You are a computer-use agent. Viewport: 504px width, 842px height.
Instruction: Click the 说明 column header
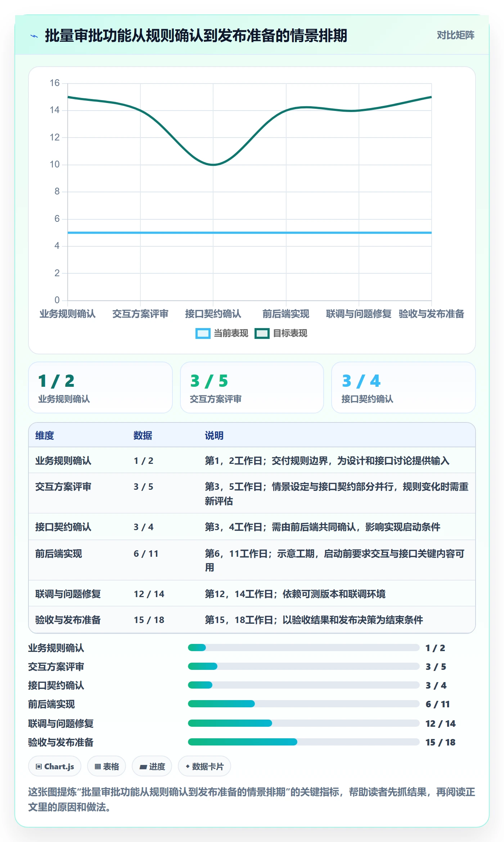[214, 435]
